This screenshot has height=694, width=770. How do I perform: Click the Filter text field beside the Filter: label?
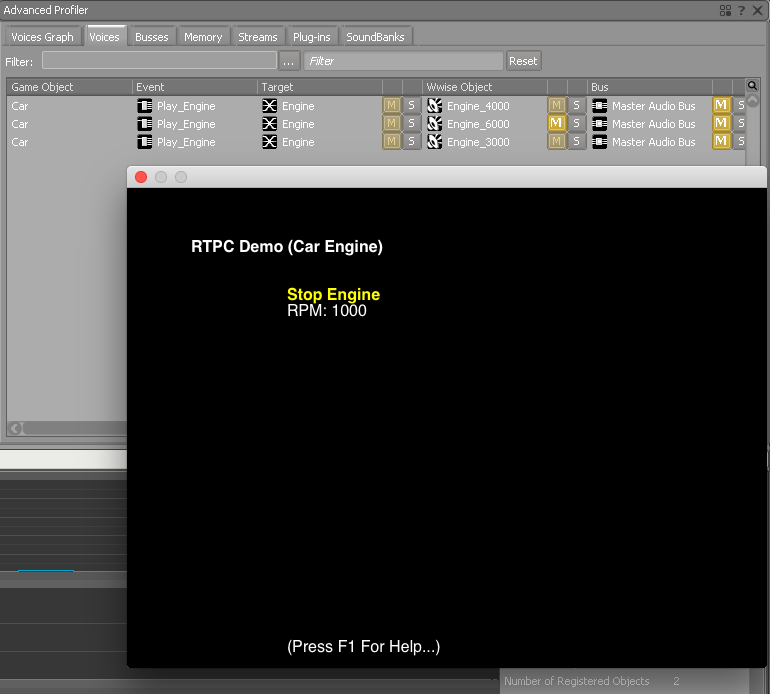(159, 61)
